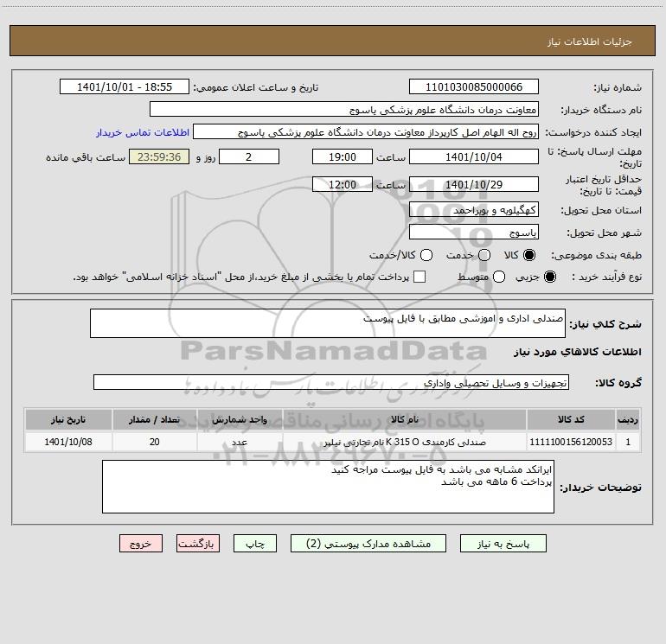666x644 pixels.
Task: Click the شرح کلی نیاز description box
Action: click(328, 323)
